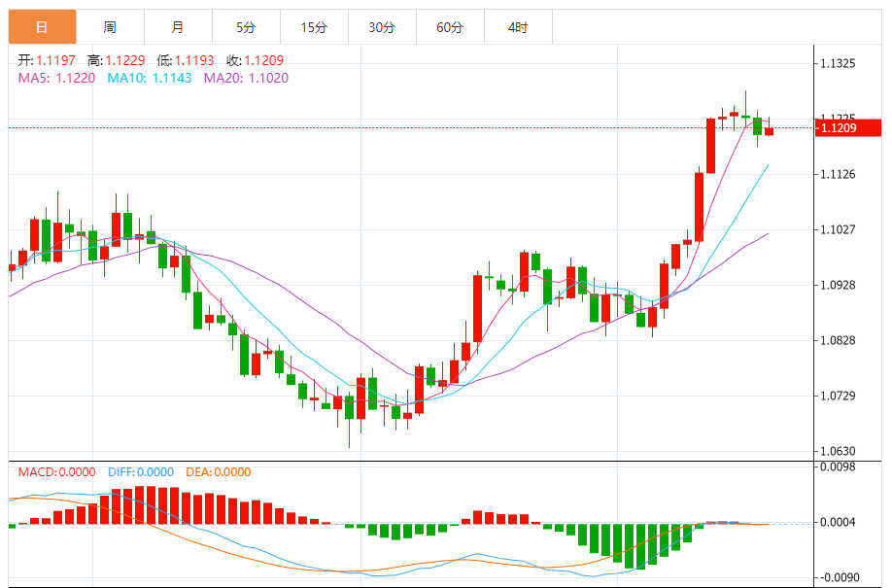
Task: Click the latest red candlestick at far right
Action: point(770,130)
